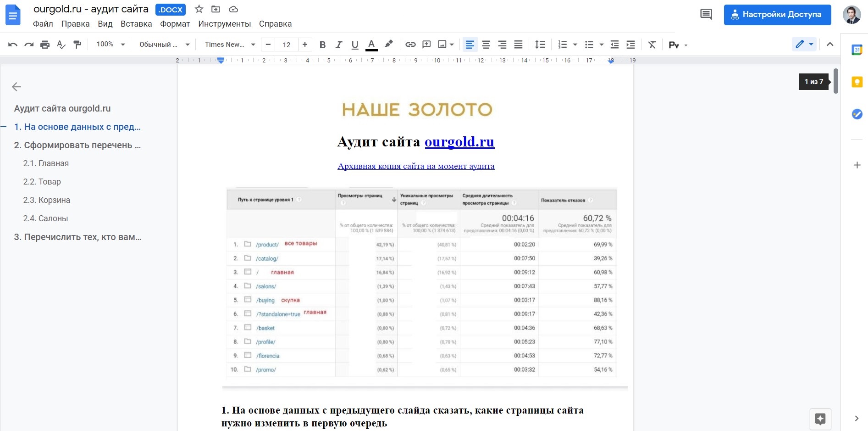
Task: Open the Times New Roman font dropdown
Action: pos(228,45)
